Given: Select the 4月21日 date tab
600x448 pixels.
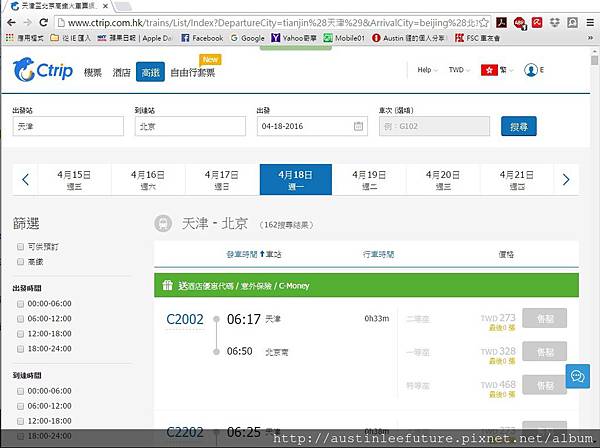Looking at the screenshot, I should [517, 179].
